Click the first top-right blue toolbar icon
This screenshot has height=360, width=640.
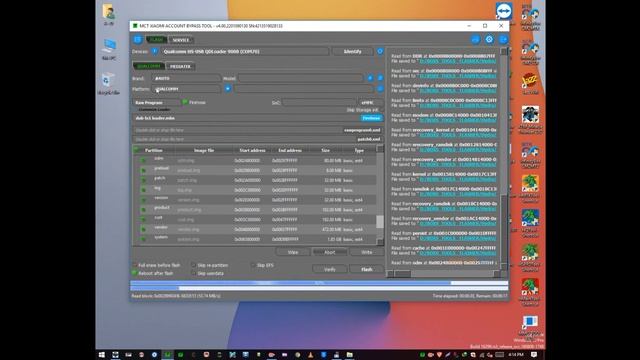click(476, 40)
